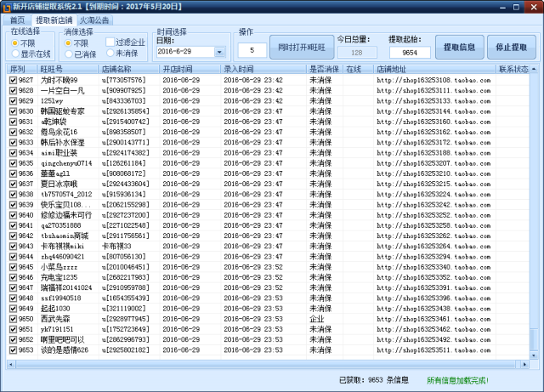This screenshot has height=392, width=544.
Task: Click the shop163253461 URL cell
Action: 433,319
